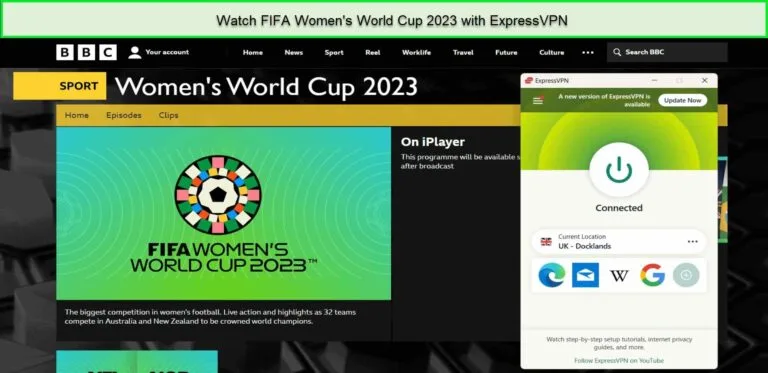Minimize the ExpressVPN window

(654, 80)
